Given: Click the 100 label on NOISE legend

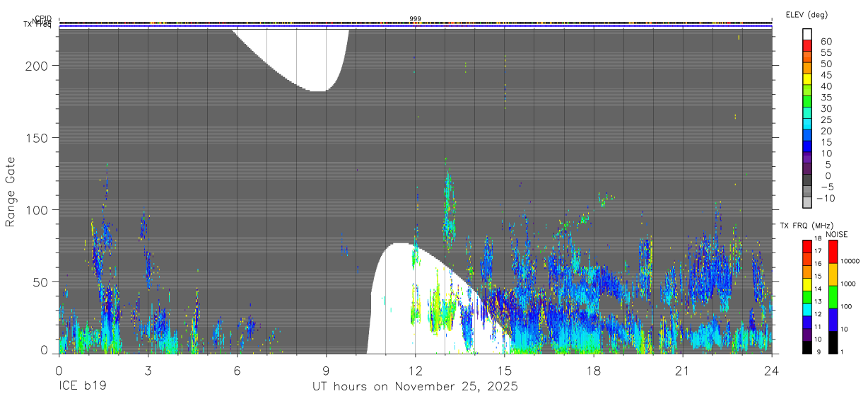Looking at the screenshot, I should [846, 307].
